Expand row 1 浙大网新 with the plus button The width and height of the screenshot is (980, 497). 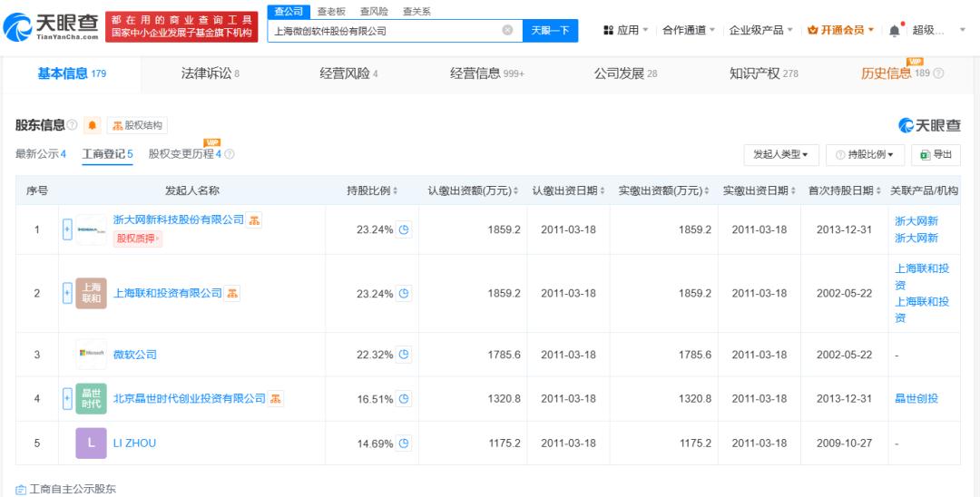coord(66,229)
